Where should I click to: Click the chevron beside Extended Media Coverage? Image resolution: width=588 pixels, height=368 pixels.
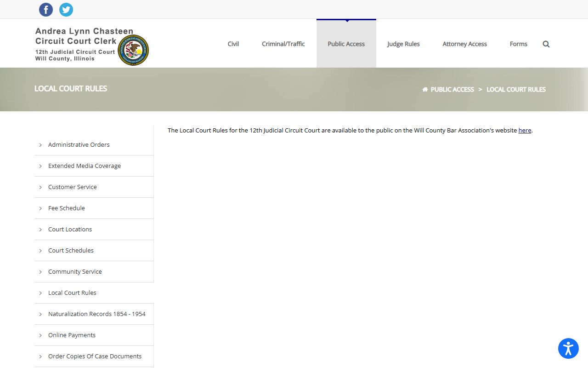[x=40, y=166]
